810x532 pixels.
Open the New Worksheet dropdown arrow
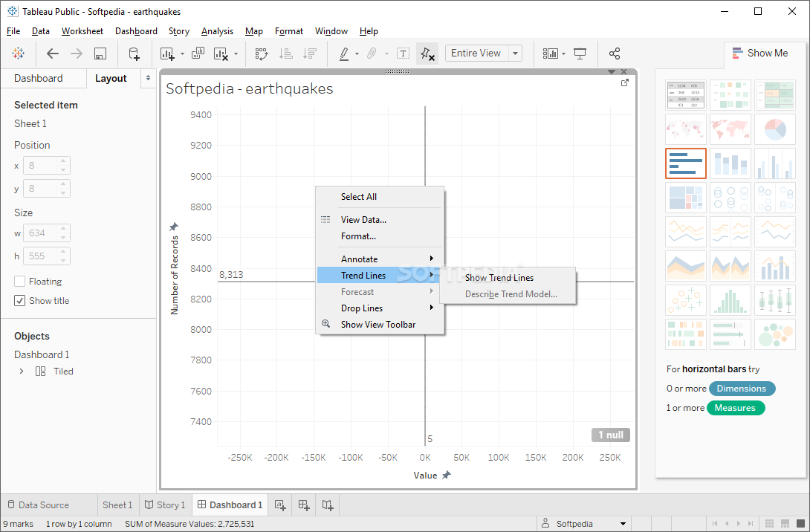point(182,53)
